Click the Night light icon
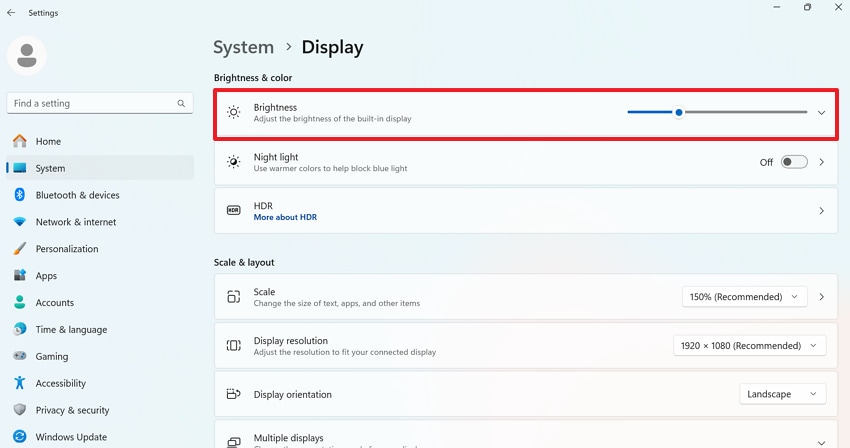This screenshot has height=448, width=850. pyautogui.click(x=234, y=162)
